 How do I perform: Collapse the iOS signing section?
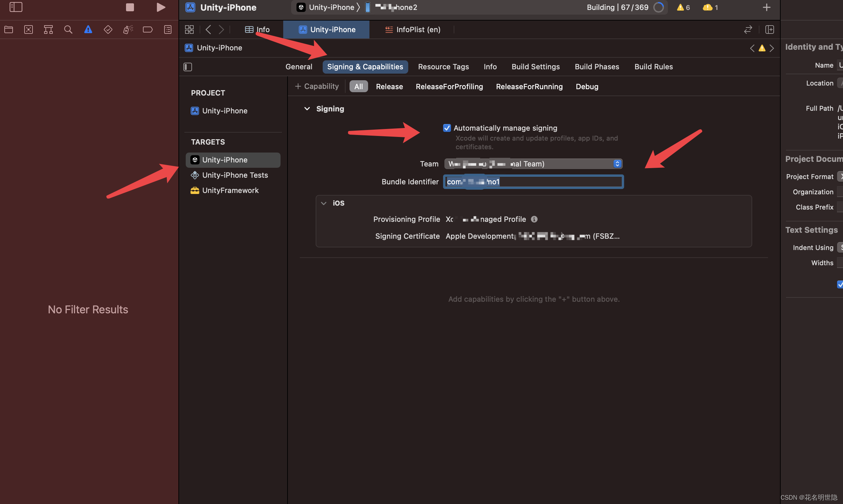[323, 203]
